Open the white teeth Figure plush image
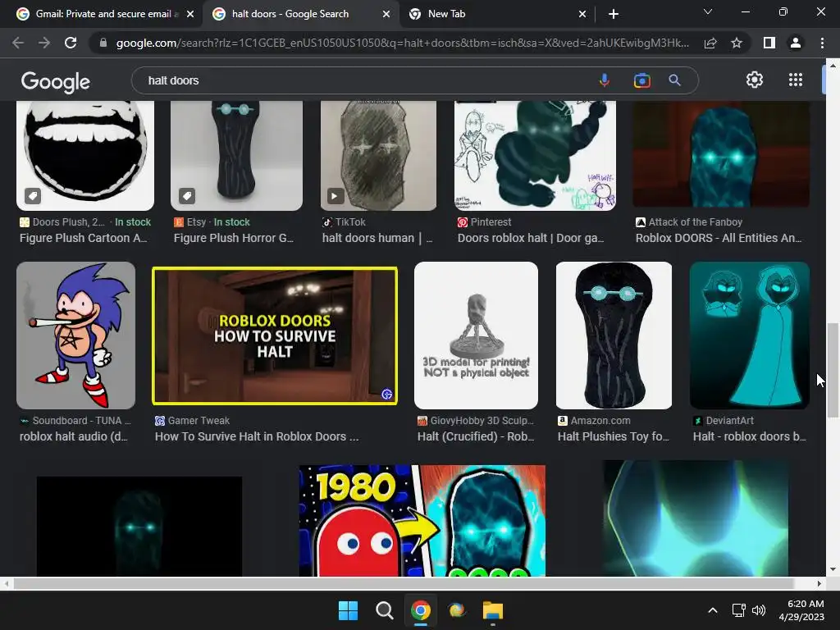 (85, 155)
